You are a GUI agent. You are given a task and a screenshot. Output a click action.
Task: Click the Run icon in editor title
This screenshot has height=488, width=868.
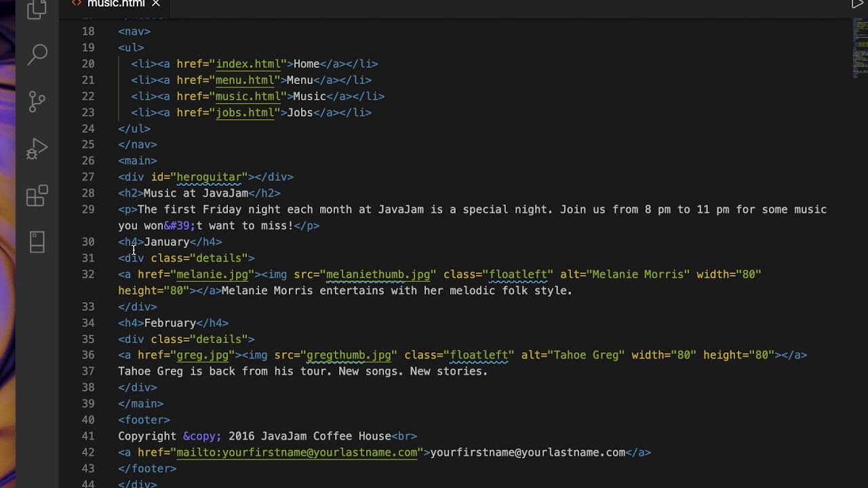(x=857, y=4)
